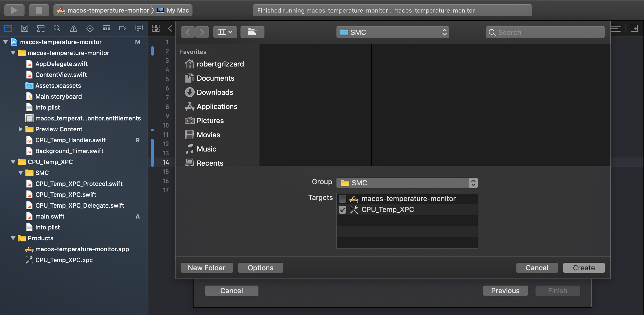Open the Group SMC dropdown
The image size is (644, 315).
coord(407,183)
